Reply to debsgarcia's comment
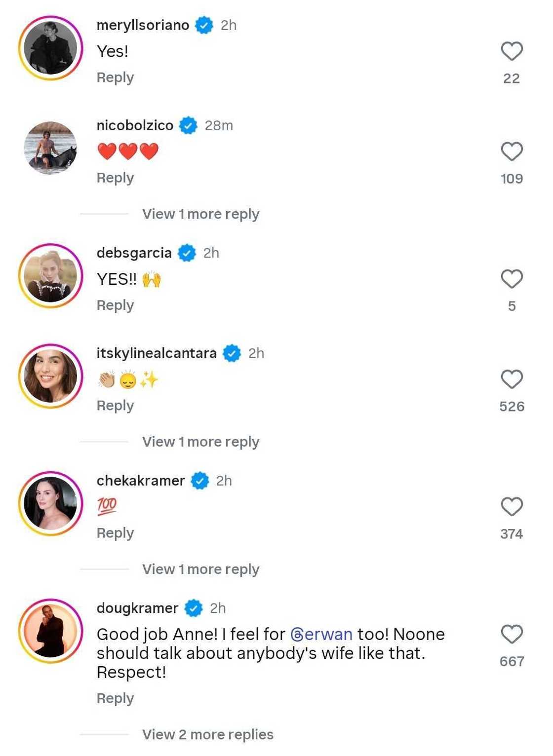553x756 pixels. 115,305
